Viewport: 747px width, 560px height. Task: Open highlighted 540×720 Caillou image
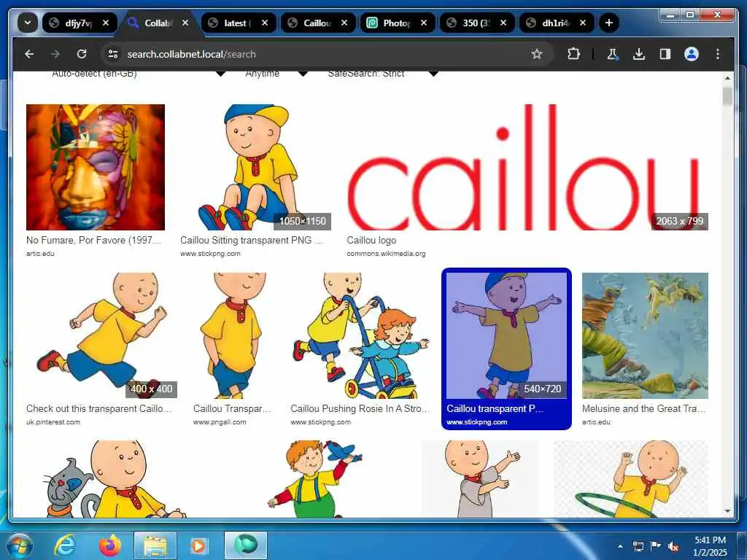point(506,335)
